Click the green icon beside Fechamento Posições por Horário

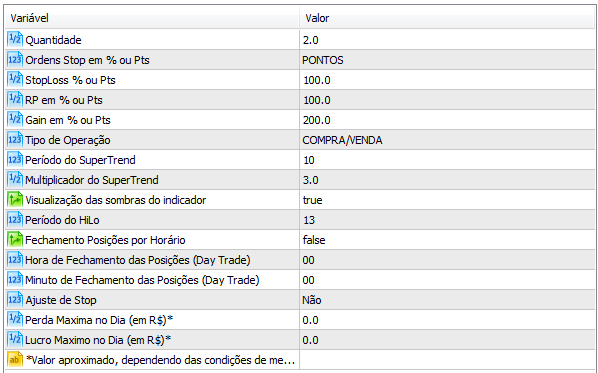[x=15, y=240]
